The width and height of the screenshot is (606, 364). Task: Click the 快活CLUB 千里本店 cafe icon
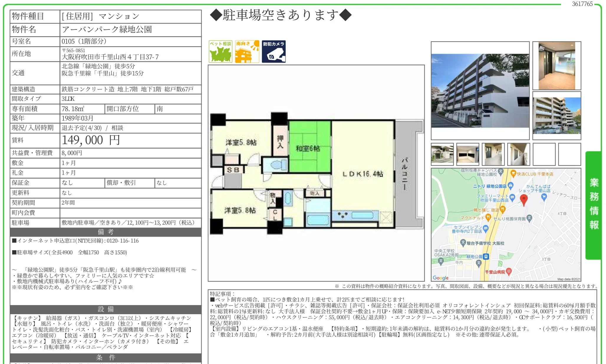tap(513, 173)
